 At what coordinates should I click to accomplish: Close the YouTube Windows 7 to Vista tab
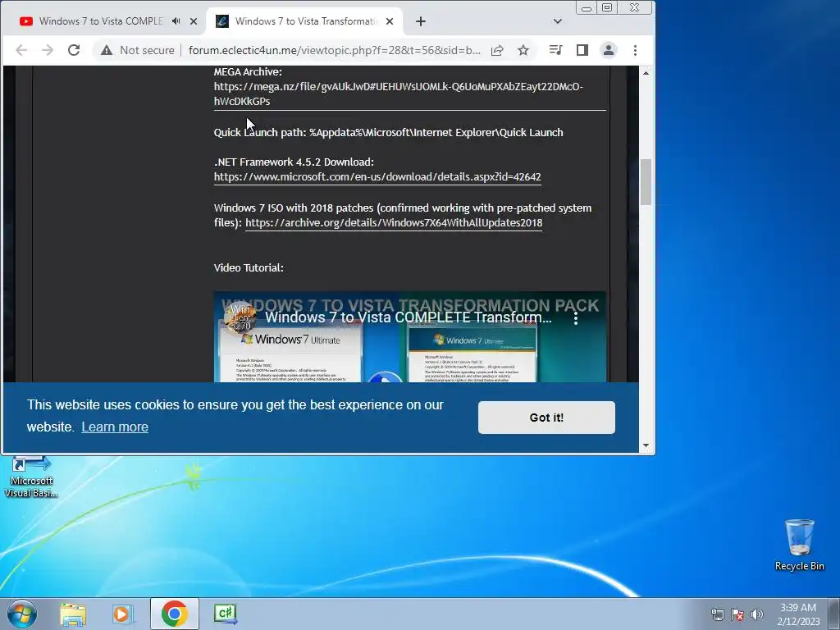coord(194,21)
